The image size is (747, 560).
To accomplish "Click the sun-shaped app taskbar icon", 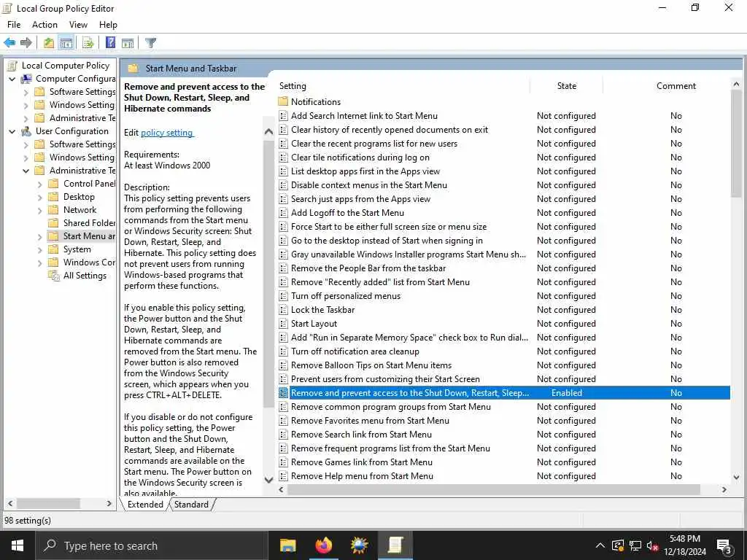I will [x=359, y=545].
